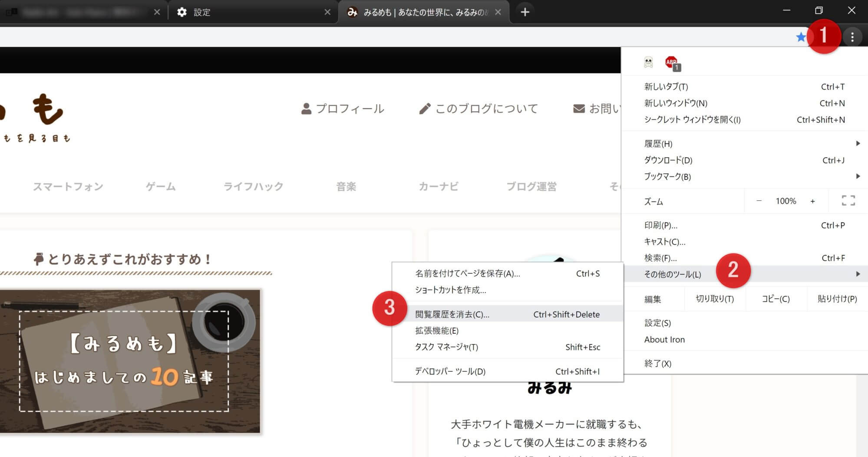
Task: Open the このブログについて link
Action: point(479,109)
